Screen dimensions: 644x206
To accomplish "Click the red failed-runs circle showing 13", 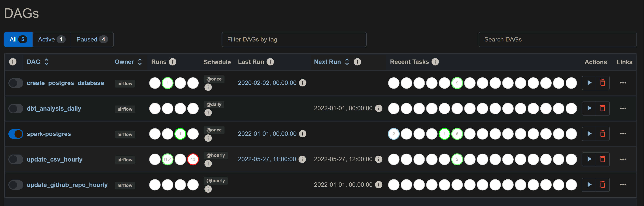I will point(193,159).
